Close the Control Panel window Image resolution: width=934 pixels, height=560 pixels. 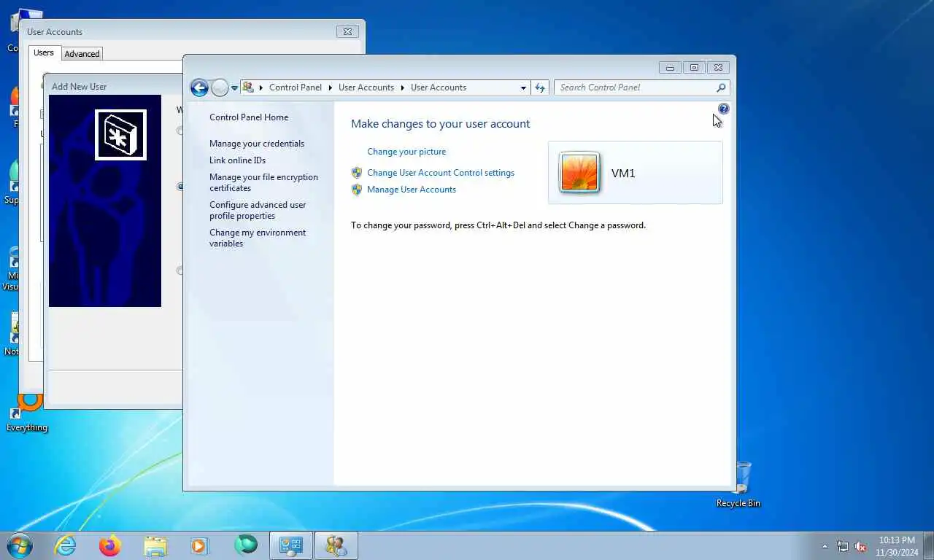click(718, 67)
